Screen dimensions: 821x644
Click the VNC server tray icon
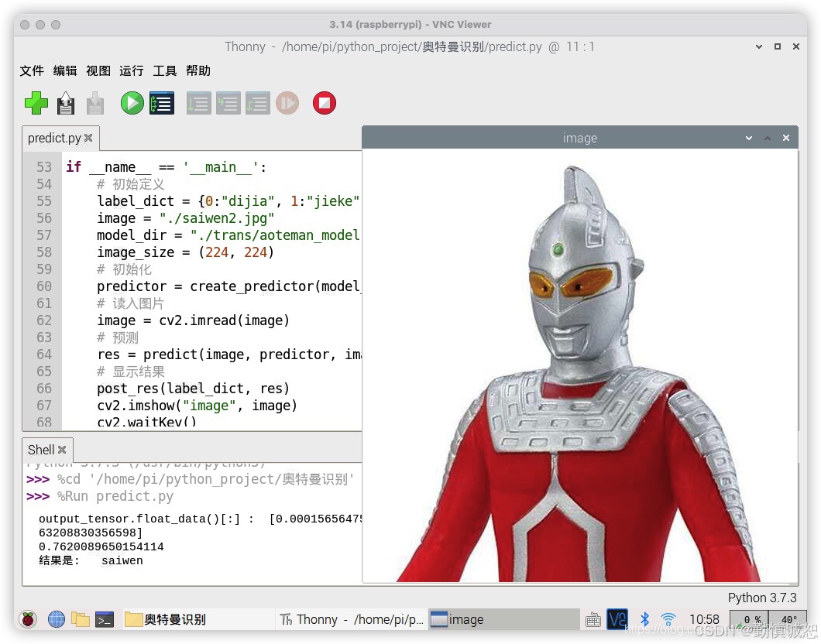click(x=617, y=619)
